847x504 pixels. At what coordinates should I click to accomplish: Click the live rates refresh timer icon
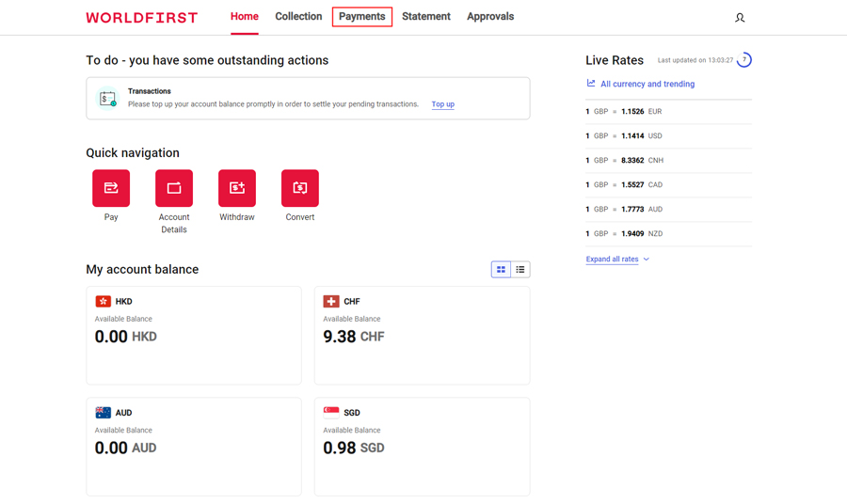pyautogui.click(x=744, y=60)
